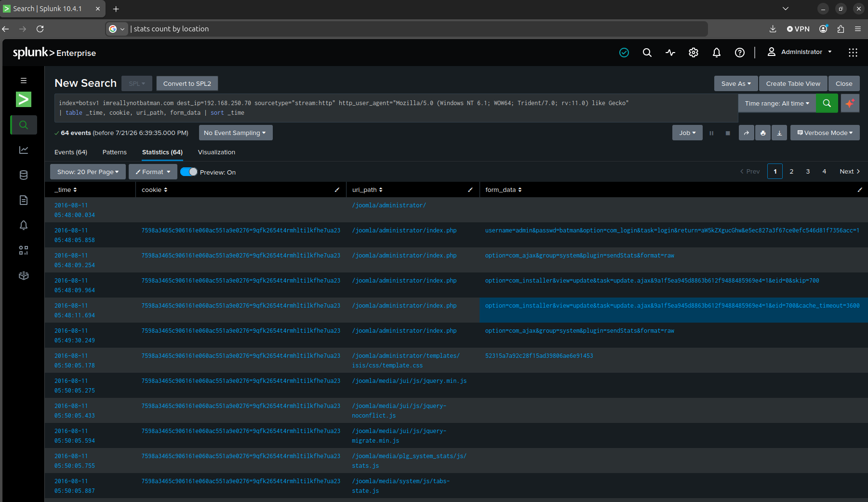Open the Verbose Mode dropdown
Viewport: 868px width, 502px height.
point(825,133)
